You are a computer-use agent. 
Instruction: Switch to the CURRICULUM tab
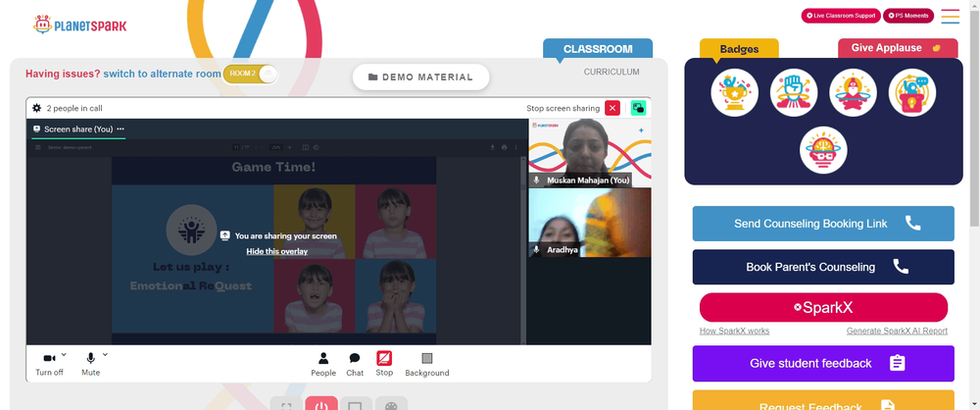click(x=612, y=72)
